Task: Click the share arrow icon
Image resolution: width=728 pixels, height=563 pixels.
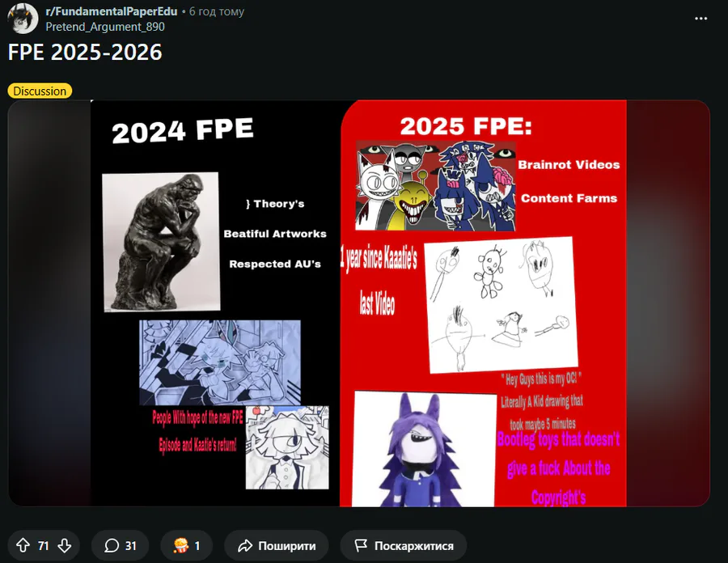Action: pos(244,546)
